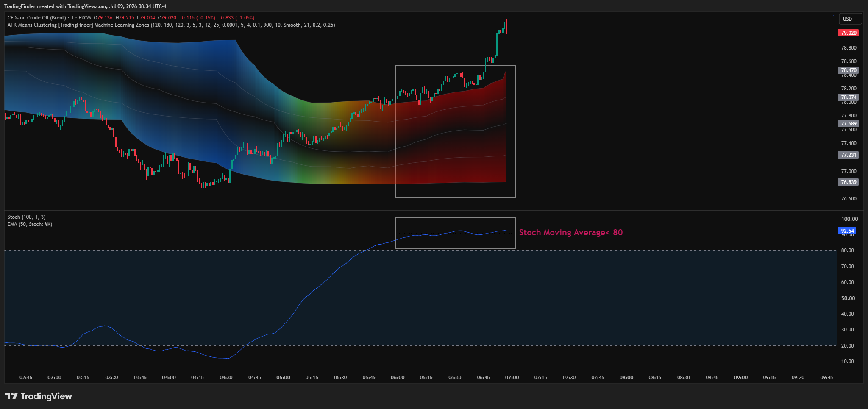
Task: Click the 07:00 time axis label
Action: 512,378
